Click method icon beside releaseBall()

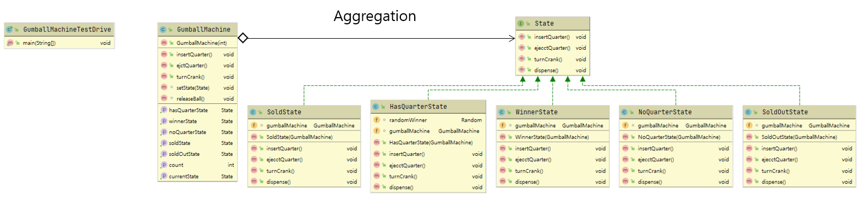[164, 98]
